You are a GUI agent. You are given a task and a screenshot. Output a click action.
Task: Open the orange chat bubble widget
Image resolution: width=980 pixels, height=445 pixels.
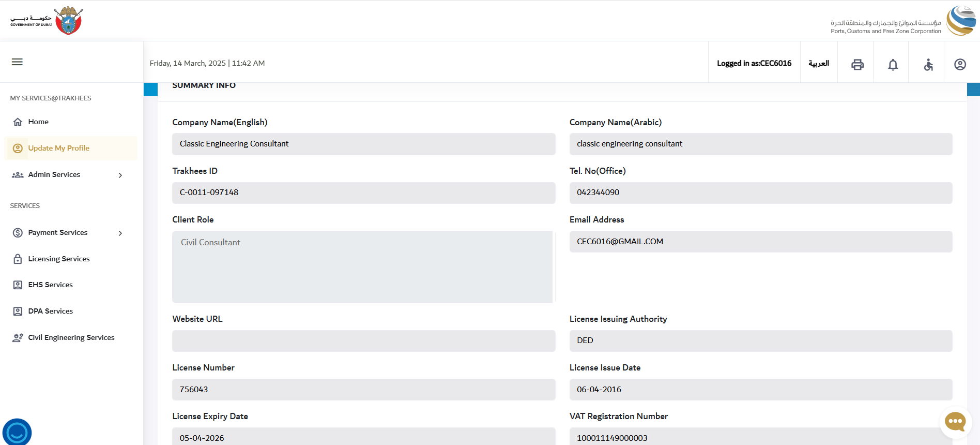click(955, 421)
